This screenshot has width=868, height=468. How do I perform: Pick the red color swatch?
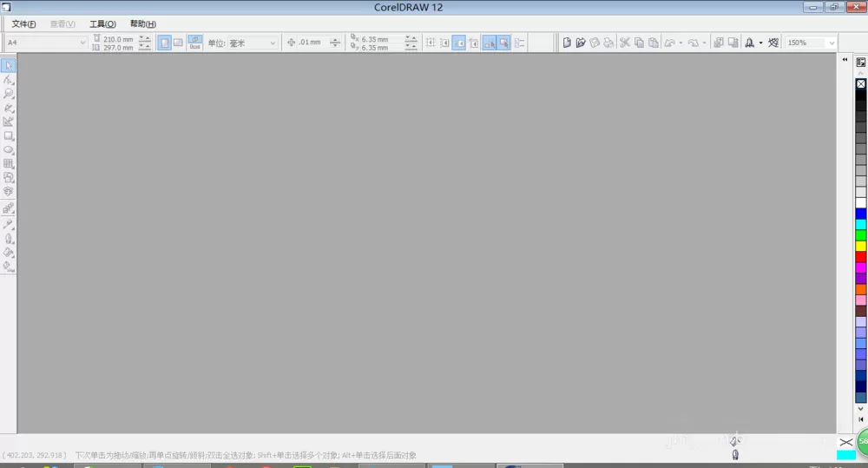pyautogui.click(x=861, y=256)
